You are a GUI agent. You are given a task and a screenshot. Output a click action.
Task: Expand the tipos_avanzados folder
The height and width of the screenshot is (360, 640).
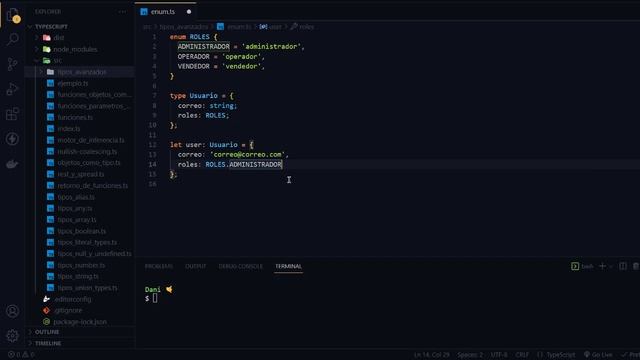[x=41, y=72]
